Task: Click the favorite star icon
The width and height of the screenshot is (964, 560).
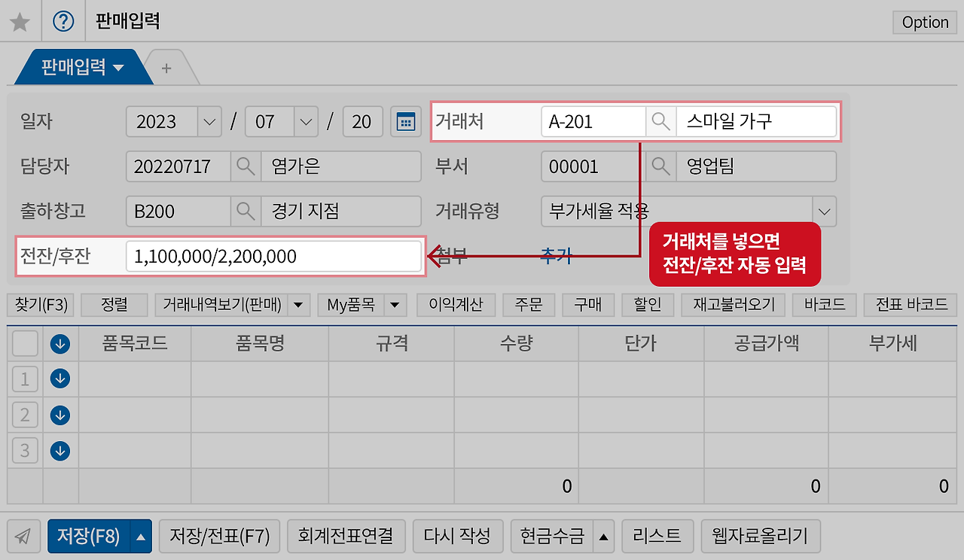Action: (x=20, y=22)
